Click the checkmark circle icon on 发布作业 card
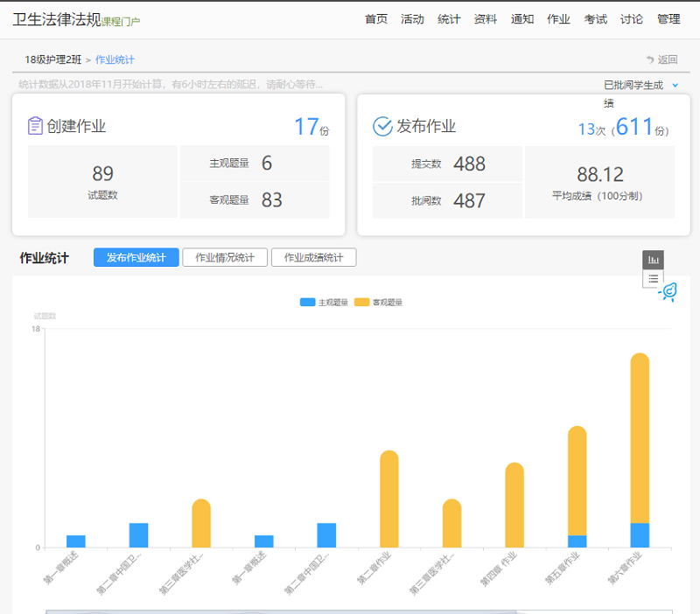This screenshot has width=700, height=614. (380, 125)
